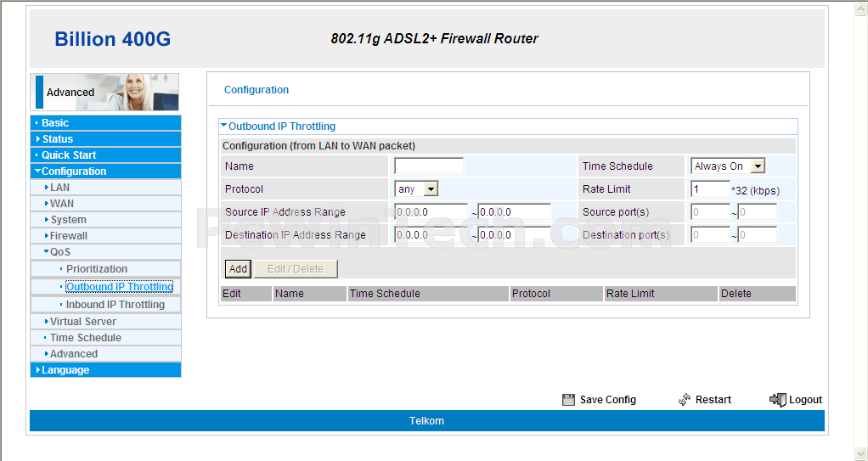Click the Rate Limit table column header

(661, 294)
